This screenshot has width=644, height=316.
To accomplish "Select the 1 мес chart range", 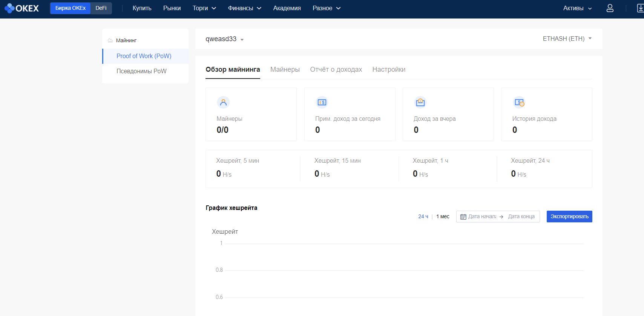I will 443,216.
